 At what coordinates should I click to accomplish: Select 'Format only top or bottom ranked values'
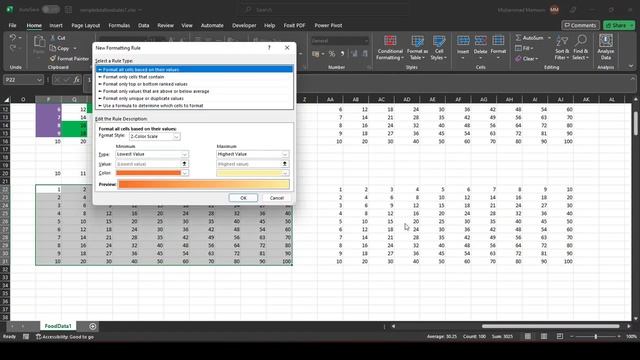tap(194, 84)
